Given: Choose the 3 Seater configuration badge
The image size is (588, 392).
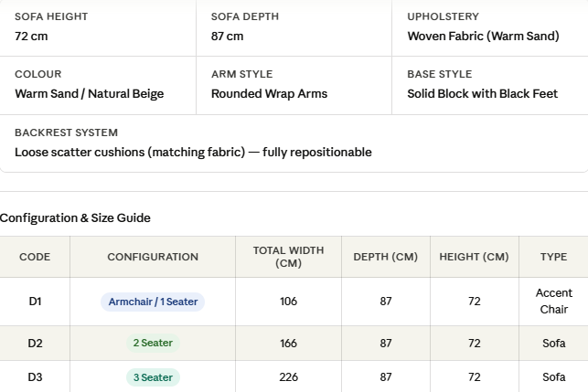Looking at the screenshot, I should click(x=153, y=377).
